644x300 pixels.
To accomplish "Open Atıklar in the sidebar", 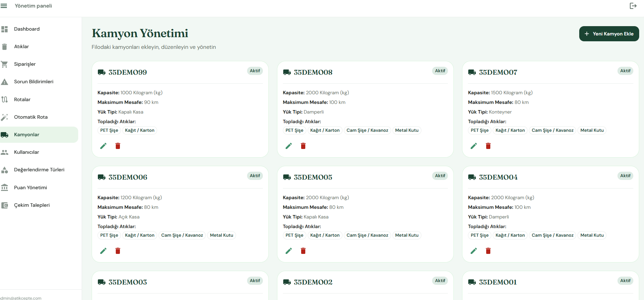I will [39, 47].
